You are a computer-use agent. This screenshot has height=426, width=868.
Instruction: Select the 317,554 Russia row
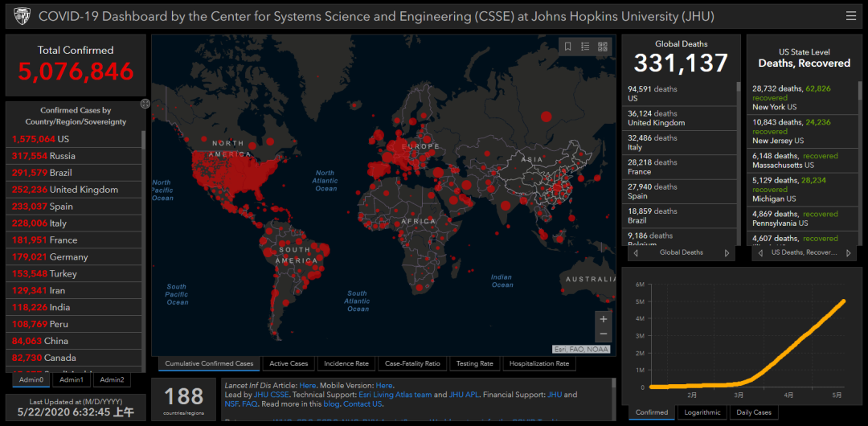[x=74, y=156]
